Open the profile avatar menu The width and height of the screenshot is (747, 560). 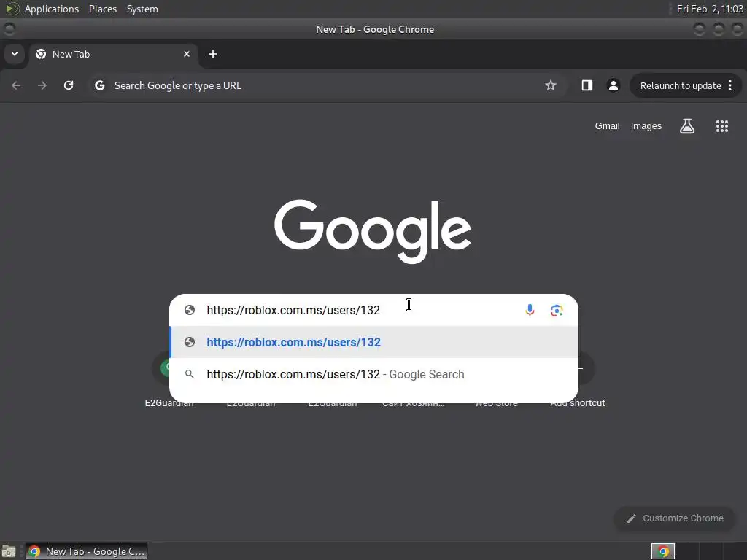tap(613, 85)
